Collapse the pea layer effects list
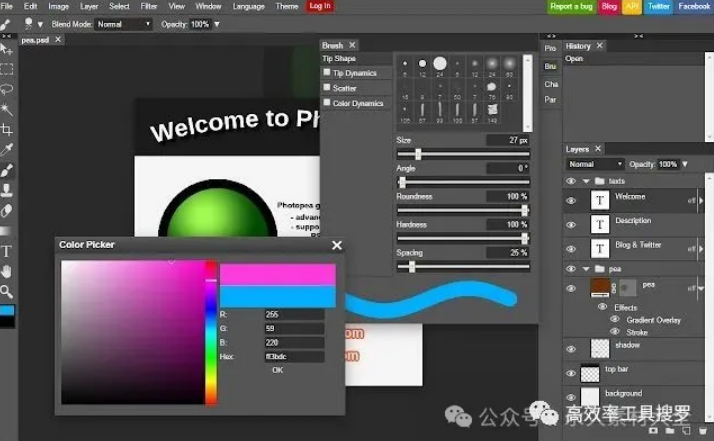 (700, 288)
